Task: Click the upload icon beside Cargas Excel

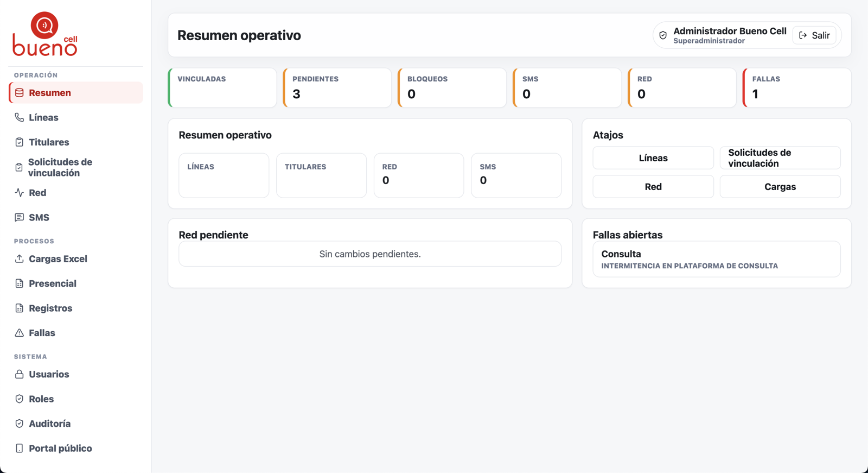Action: point(20,259)
